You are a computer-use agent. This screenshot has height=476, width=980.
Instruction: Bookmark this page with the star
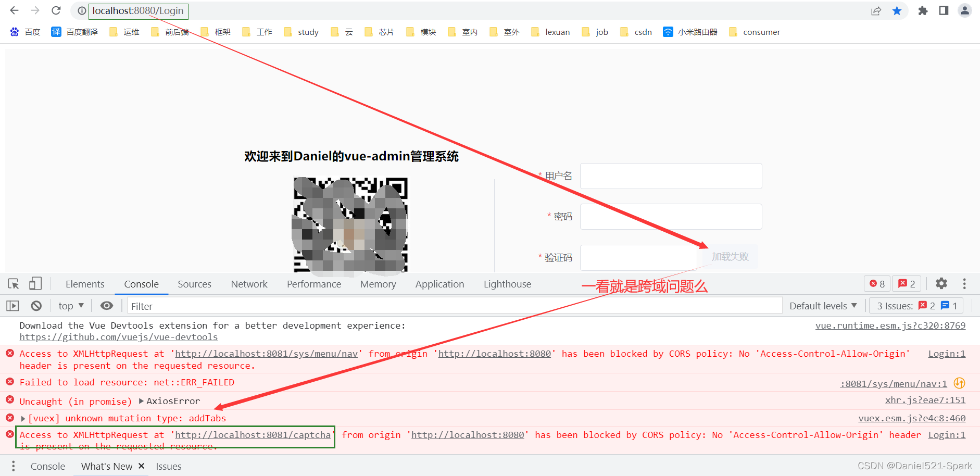click(897, 11)
